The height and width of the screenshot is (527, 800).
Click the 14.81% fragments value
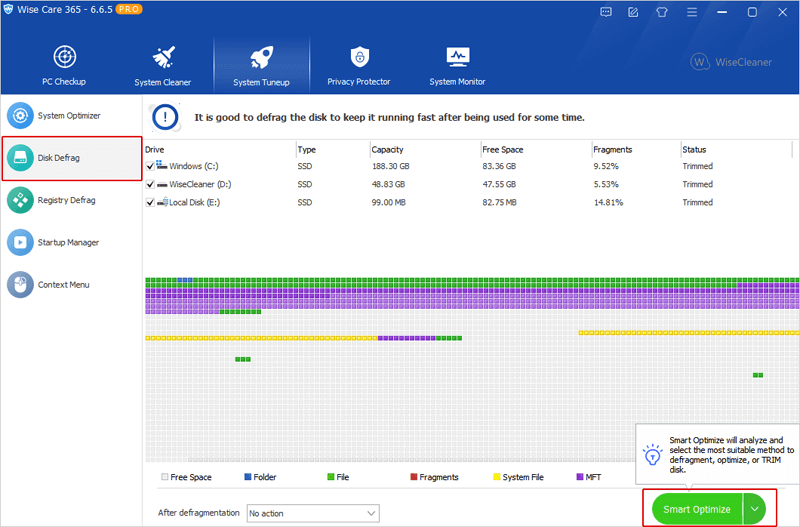(608, 203)
